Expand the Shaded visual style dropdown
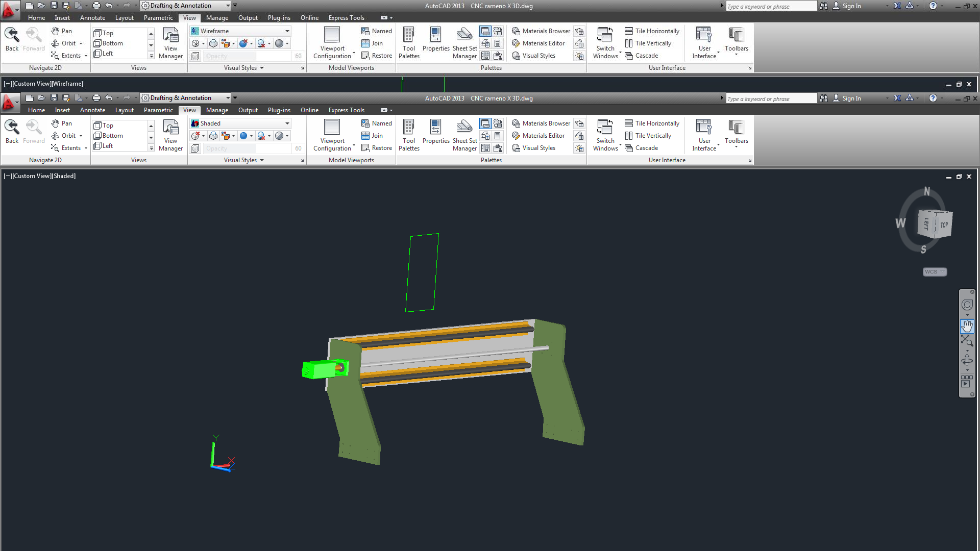 (x=287, y=123)
